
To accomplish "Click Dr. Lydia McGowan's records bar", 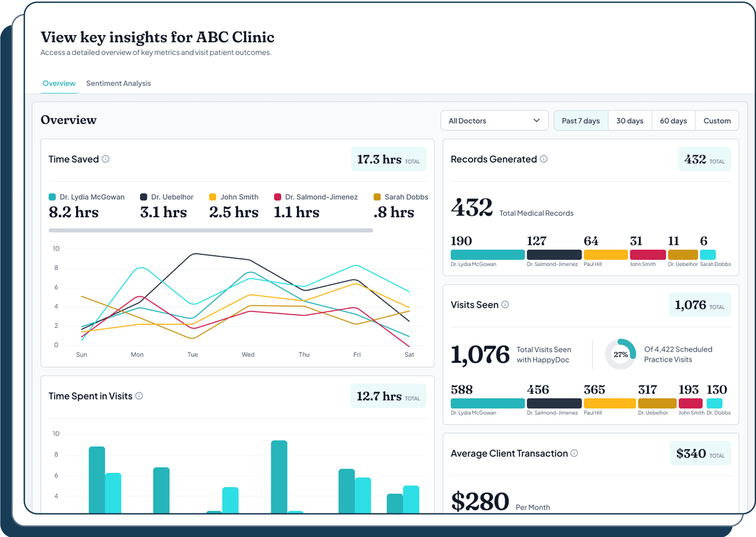I will 487,255.
